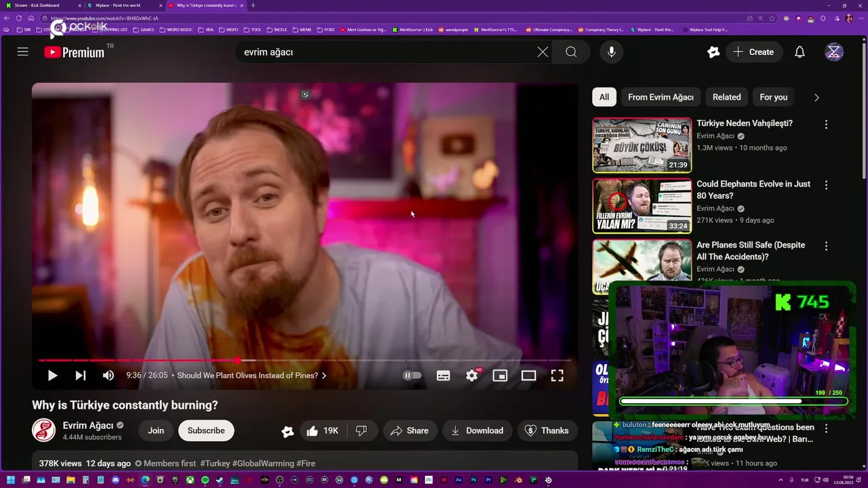
Task: Click the search magnifier button
Action: [x=571, y=52]
